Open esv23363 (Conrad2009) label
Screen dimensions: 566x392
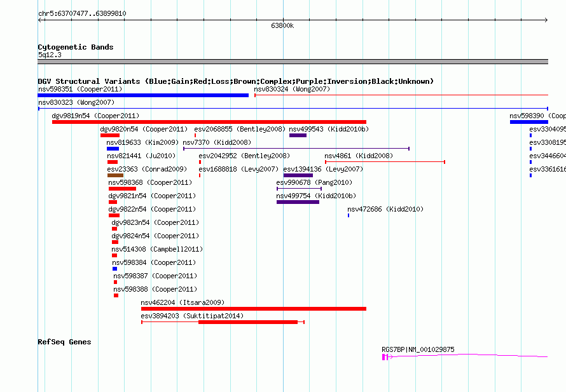click(x=147, y=169)
